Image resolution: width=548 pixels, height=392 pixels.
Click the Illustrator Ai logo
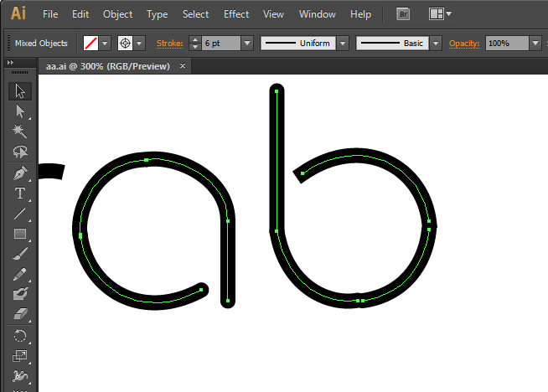18,13
